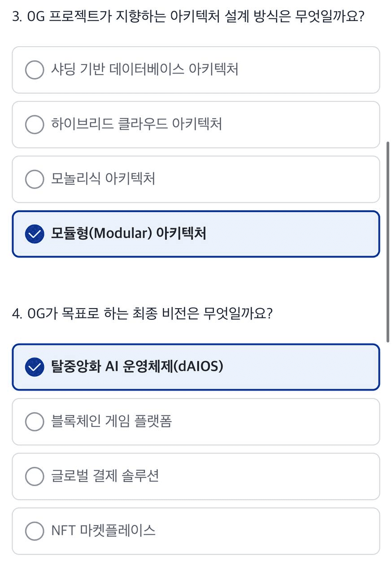
Task: Click question 4 heading about 최종 비전
Action: pos(142,313)
